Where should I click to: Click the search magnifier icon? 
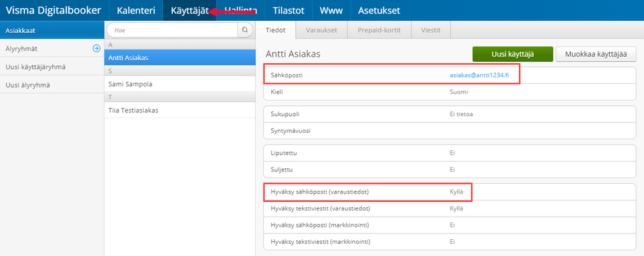tap(245, 30)
